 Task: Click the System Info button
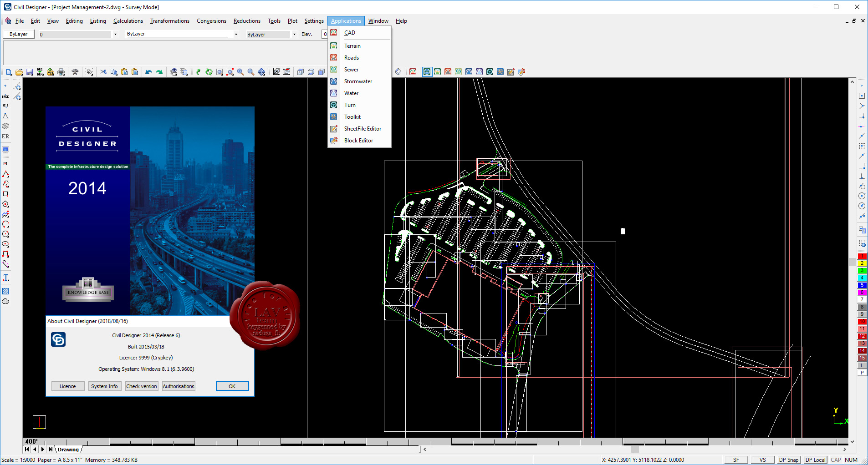point(104,386)
